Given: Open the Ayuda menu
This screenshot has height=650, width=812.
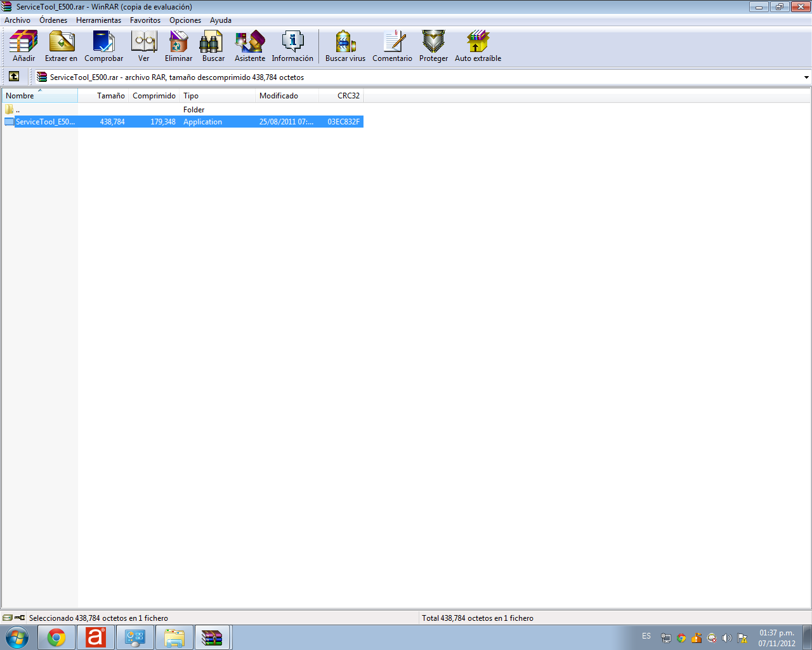Looking at the screenshot, I should pyautogui.click(x=221, y=20).
